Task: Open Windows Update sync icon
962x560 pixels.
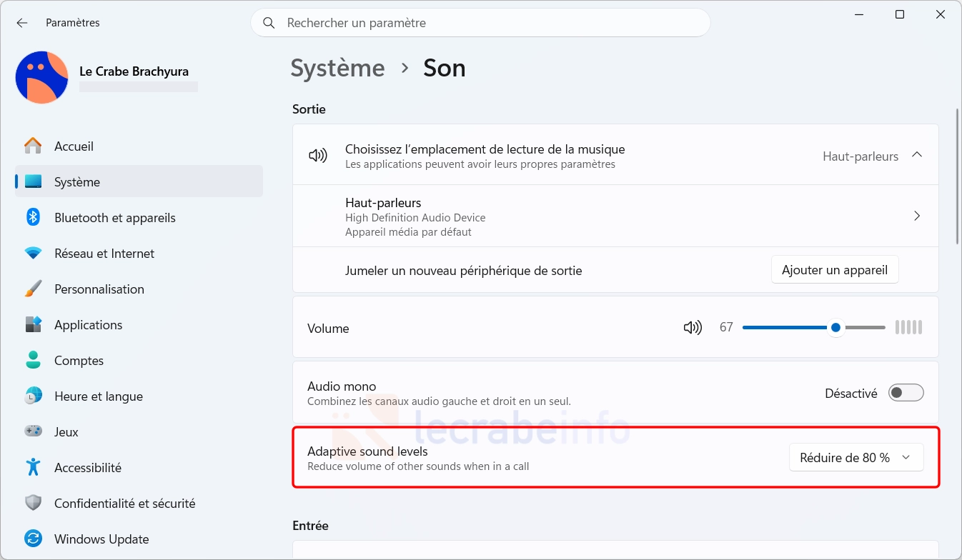Action: (x=33, y=539)
